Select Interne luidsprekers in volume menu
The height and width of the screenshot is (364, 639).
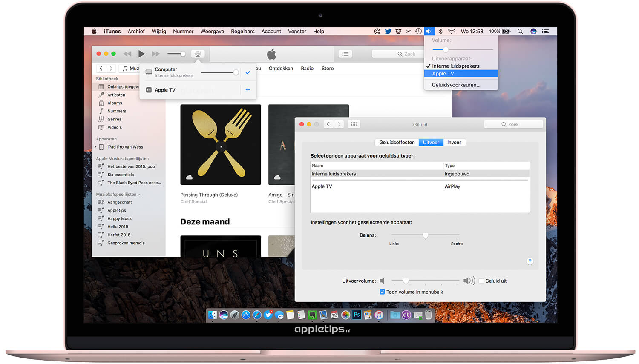coord(461,66)
